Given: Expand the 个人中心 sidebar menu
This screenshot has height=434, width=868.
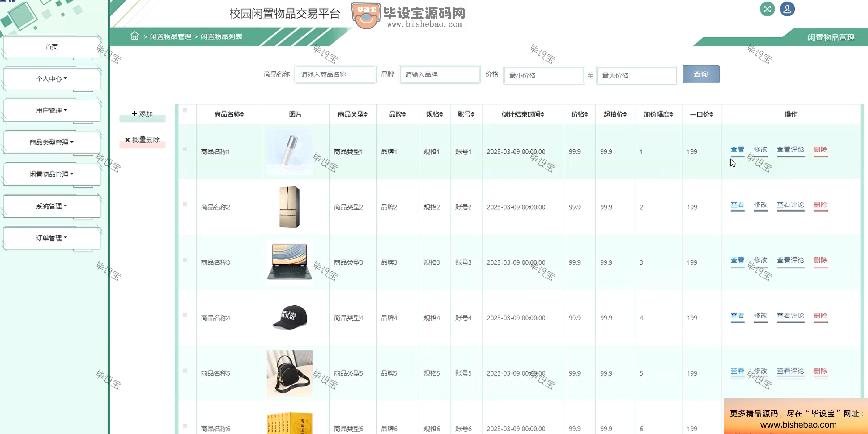Looking at the screenshot, I should [x=52, y=79].
